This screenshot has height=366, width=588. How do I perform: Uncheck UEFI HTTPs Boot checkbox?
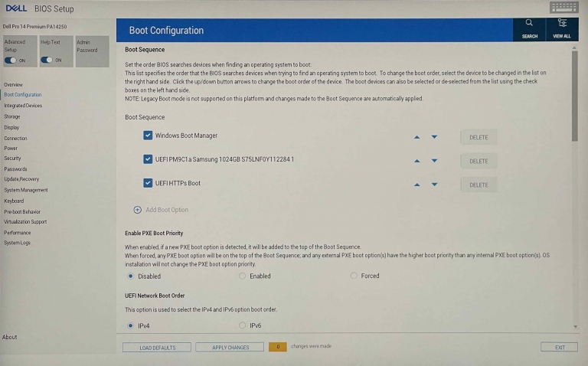click(148, 183)
